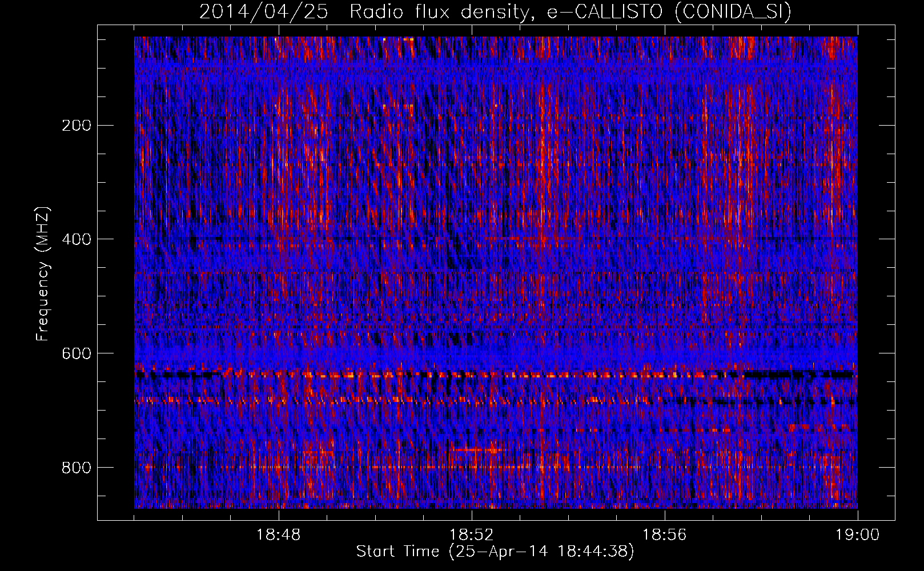Click the 600 MHz tick label
Viewport: 924px width, 571px height.
coord(76,353)
